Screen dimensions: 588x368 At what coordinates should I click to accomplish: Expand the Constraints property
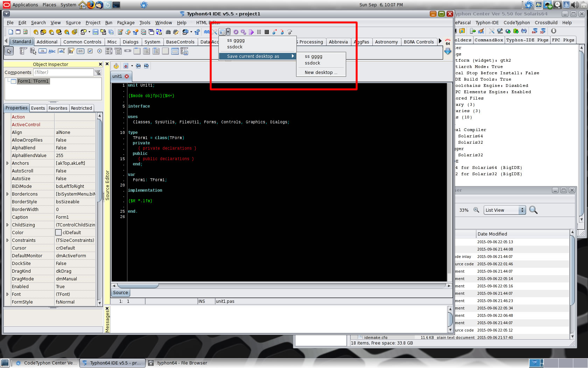(x=7, y=240)
